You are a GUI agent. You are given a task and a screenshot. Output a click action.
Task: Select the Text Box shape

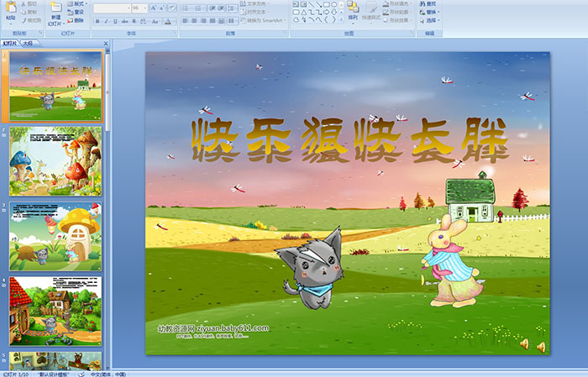pos(296,4)
